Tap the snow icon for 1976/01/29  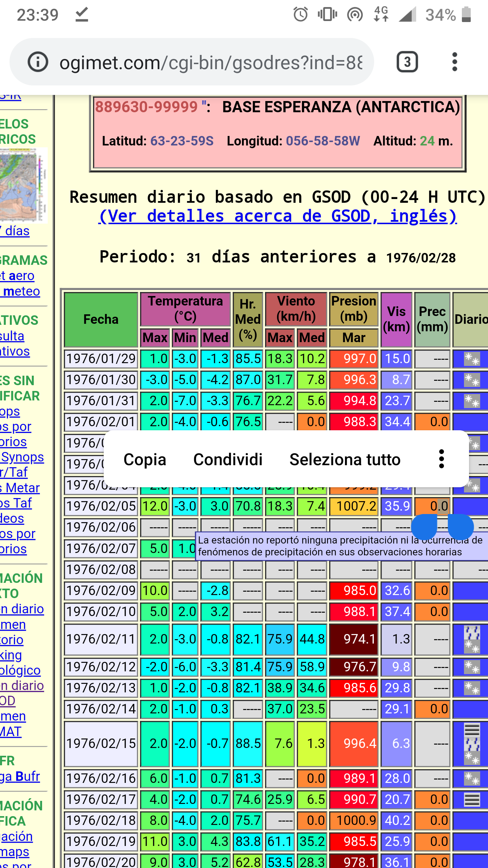[x=472, y=359]
